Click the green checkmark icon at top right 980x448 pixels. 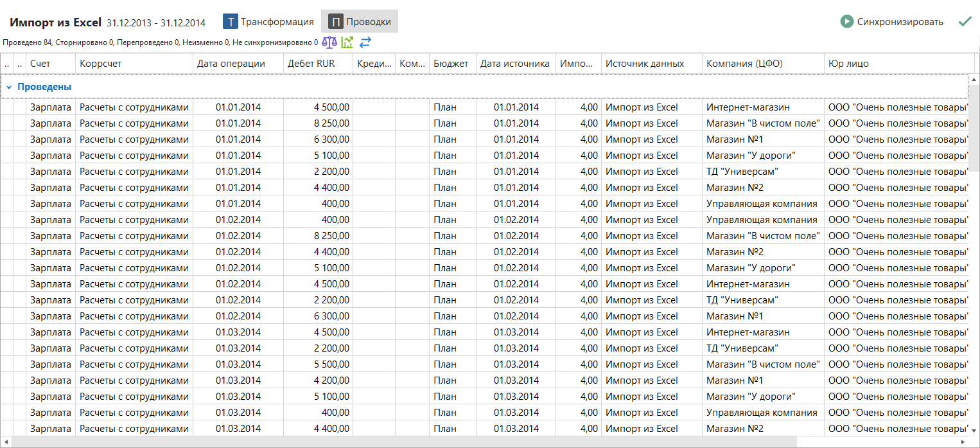965,22
